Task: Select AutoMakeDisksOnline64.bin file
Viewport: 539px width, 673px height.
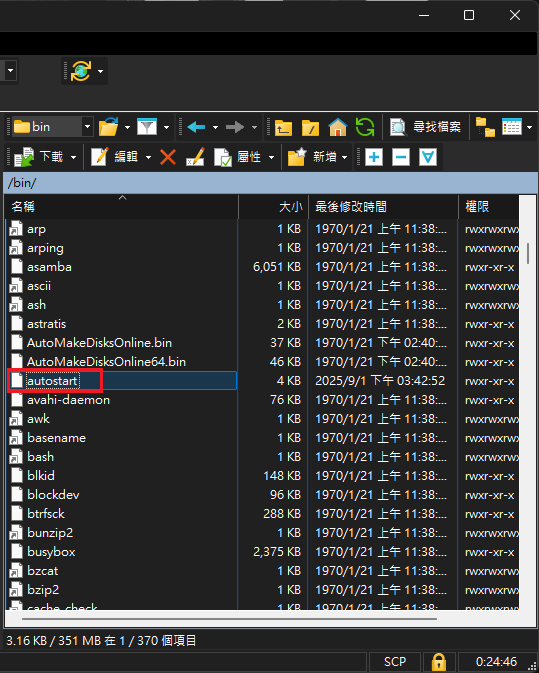Action: (106, 362)
